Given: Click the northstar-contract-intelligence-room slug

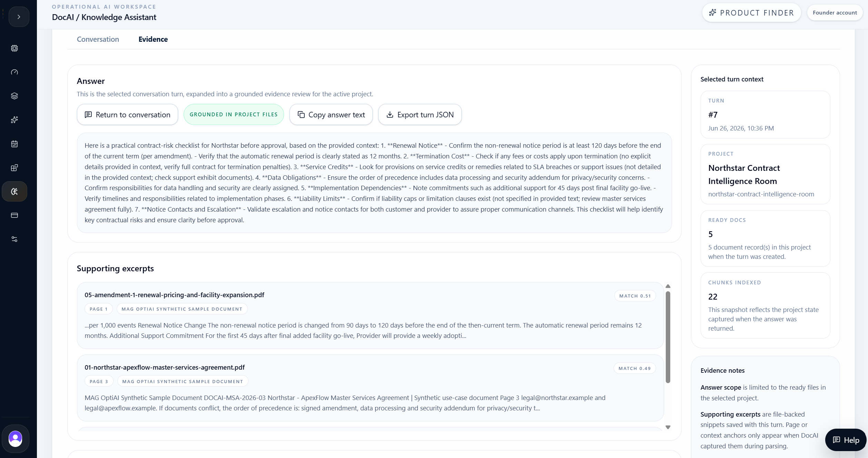Looking at the screenshot, I should 761,194.
